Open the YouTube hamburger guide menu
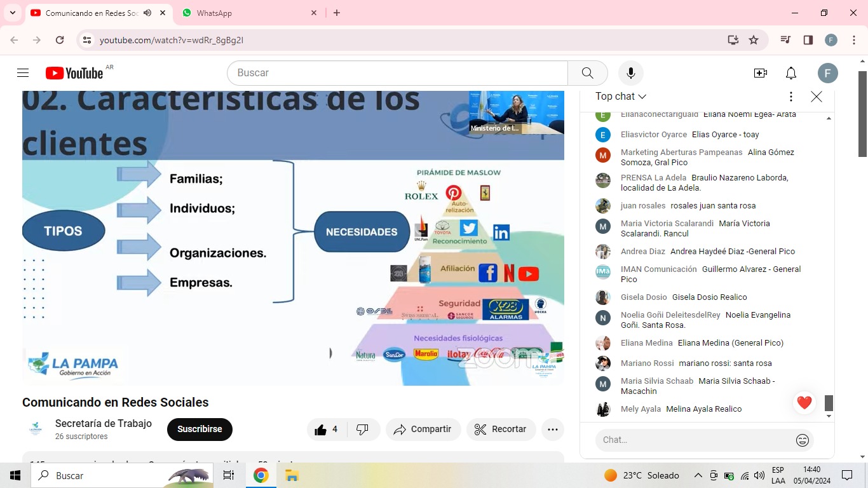Screen dimensions: 868x488 click(x=23, y=73)
